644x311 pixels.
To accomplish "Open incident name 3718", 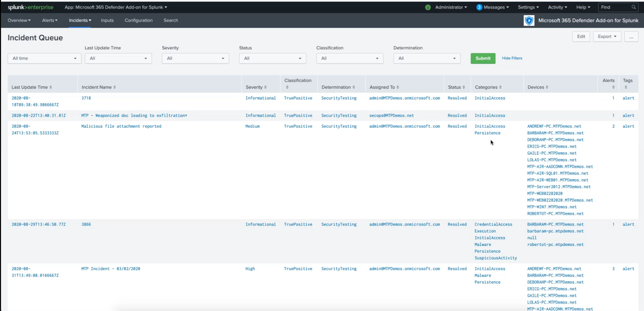I will [86, 98].
